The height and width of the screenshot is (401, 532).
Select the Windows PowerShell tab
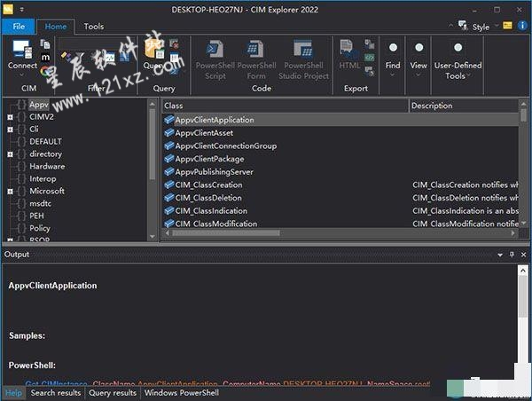[x=182, y=393]
